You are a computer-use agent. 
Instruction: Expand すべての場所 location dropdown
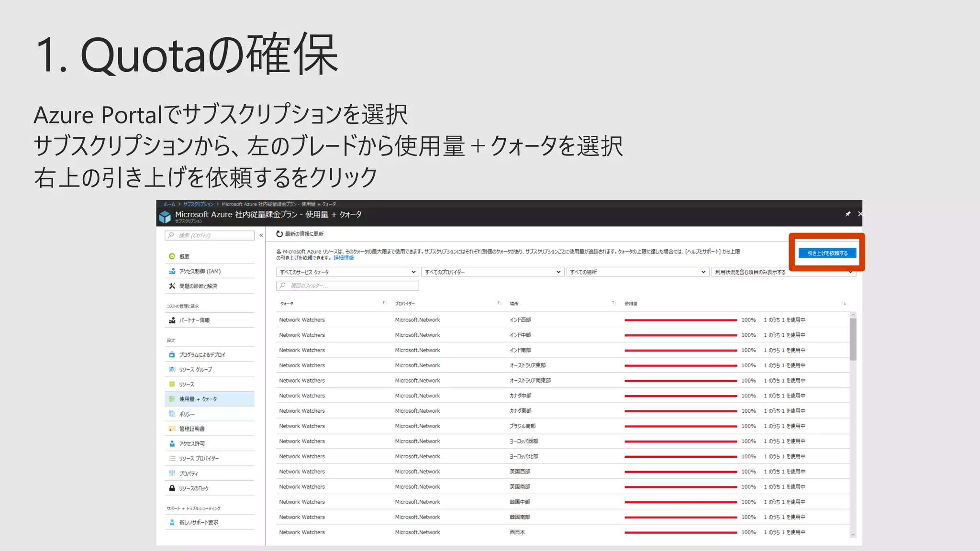click(x=637, y=272)
